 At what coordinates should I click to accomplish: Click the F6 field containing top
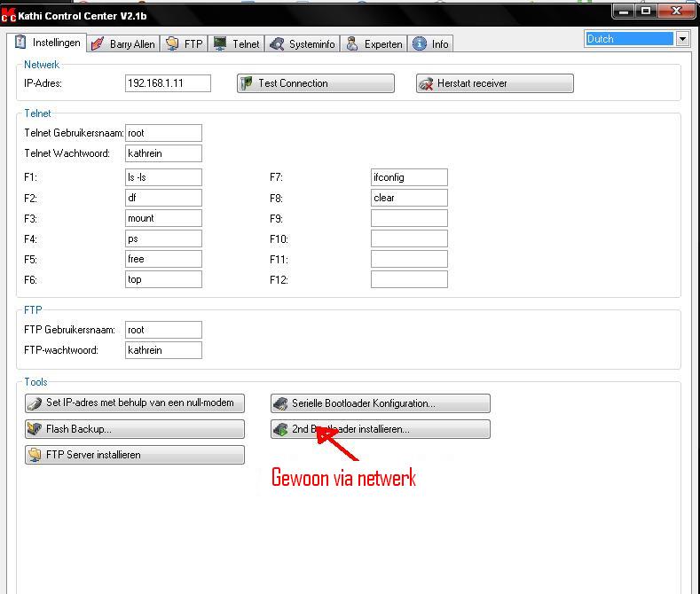(163, 279)
